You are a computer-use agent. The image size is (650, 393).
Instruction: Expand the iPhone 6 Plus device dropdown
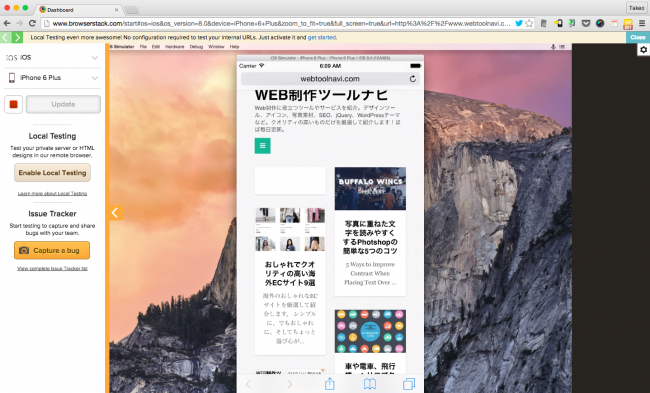pos(52,78)
